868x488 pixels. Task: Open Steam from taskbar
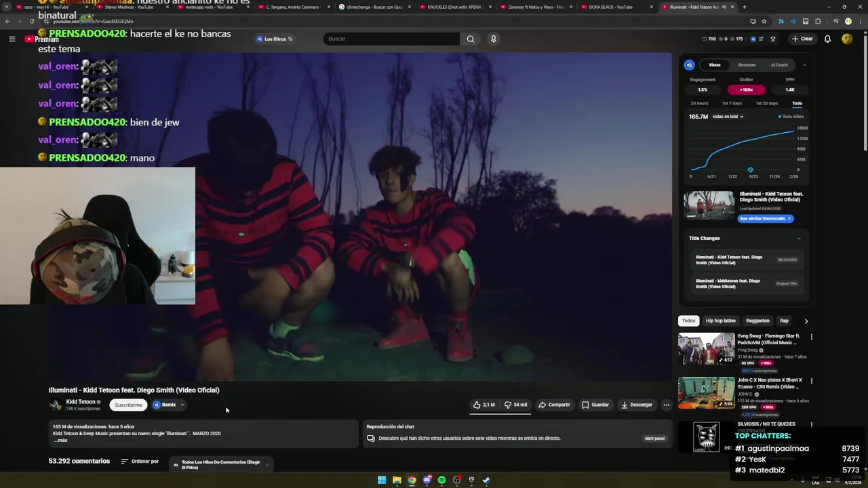(486, 480)
